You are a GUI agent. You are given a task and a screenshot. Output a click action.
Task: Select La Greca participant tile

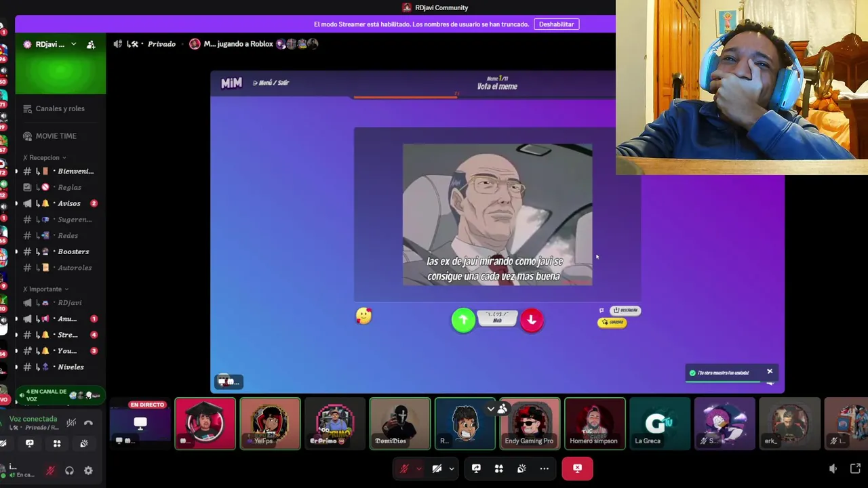(660, 424)
